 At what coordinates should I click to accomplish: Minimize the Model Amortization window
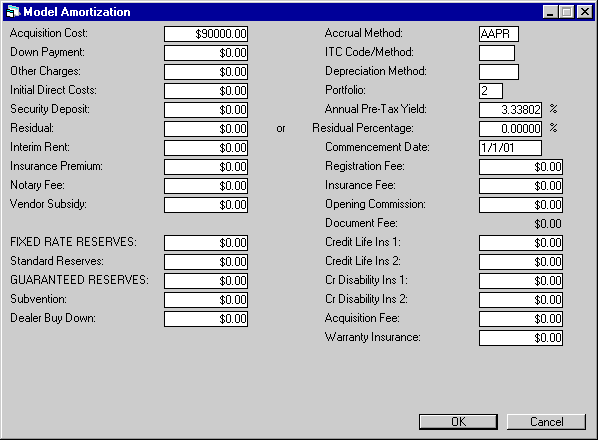pos(550,12)
